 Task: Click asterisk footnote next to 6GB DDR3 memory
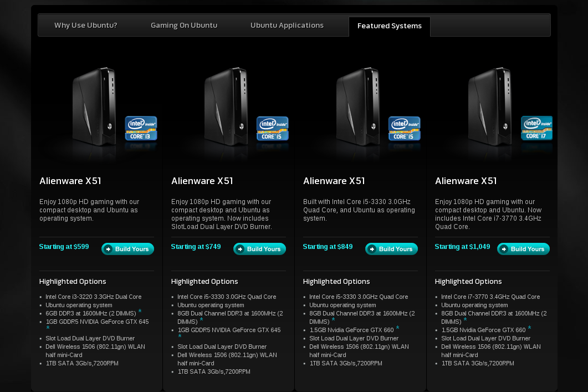point(140,312)
